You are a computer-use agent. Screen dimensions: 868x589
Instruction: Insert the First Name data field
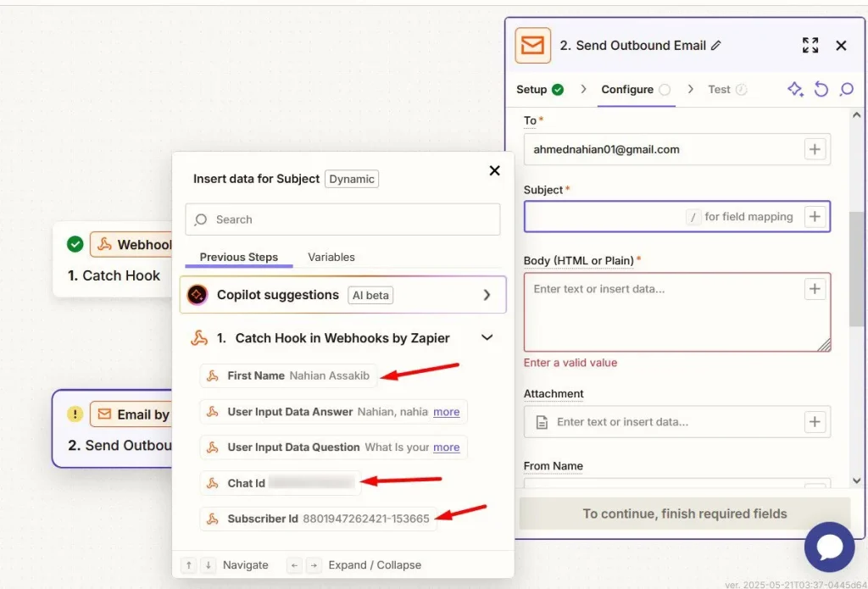[288, 376]
